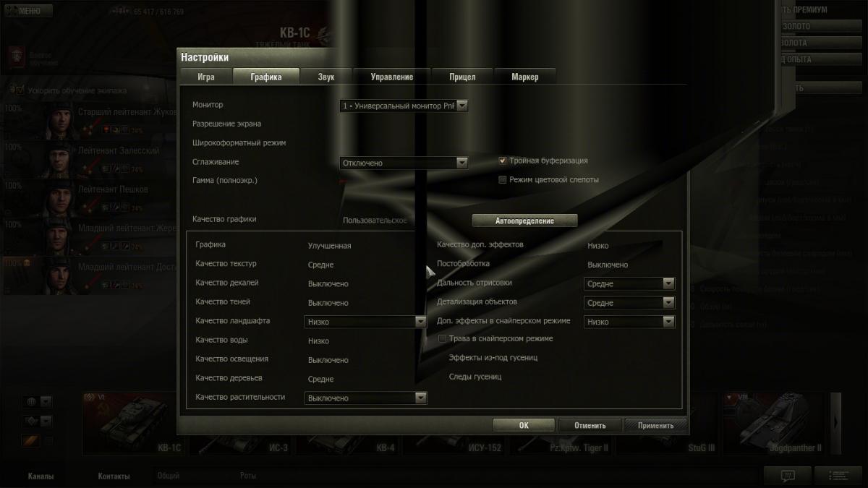Click the Качество освещения label

231,359
